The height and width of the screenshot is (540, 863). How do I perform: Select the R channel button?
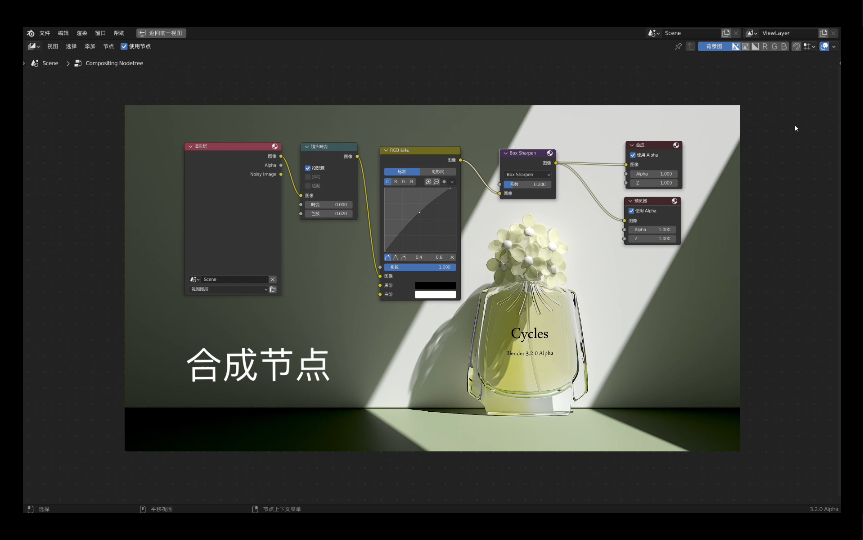(x=765, y=47)
